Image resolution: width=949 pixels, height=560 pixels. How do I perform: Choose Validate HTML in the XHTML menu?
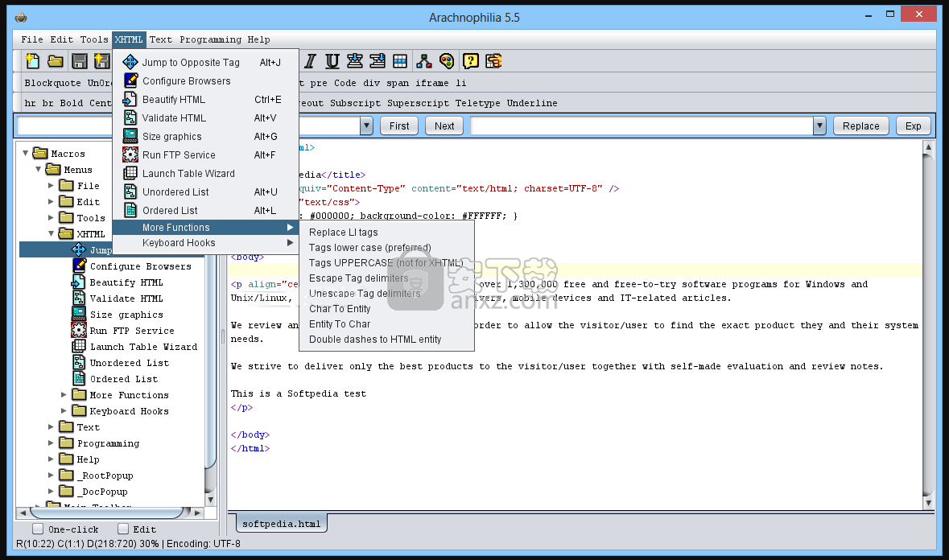pyautogui.click(x=206, y=118)
